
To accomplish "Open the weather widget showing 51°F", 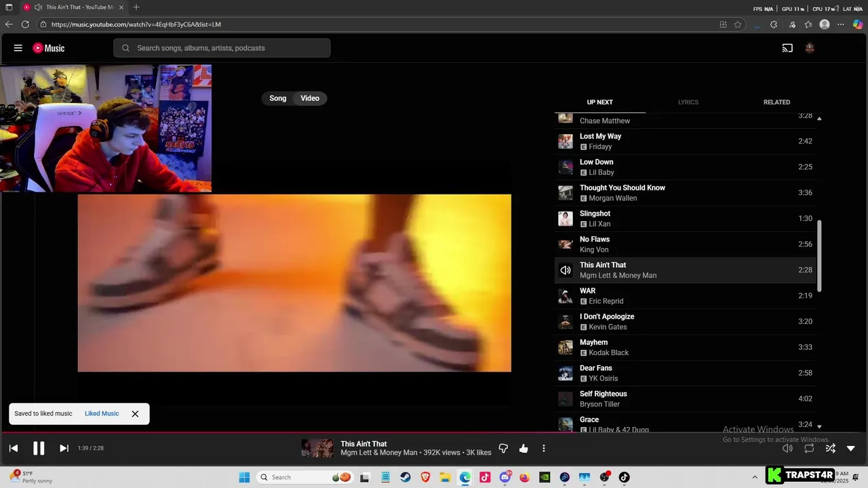I will pos(30,477).
